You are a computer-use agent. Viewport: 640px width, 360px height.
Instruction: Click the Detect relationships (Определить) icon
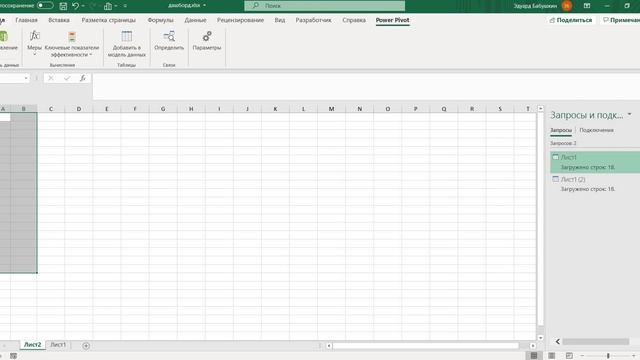click(x=169, y=36)
